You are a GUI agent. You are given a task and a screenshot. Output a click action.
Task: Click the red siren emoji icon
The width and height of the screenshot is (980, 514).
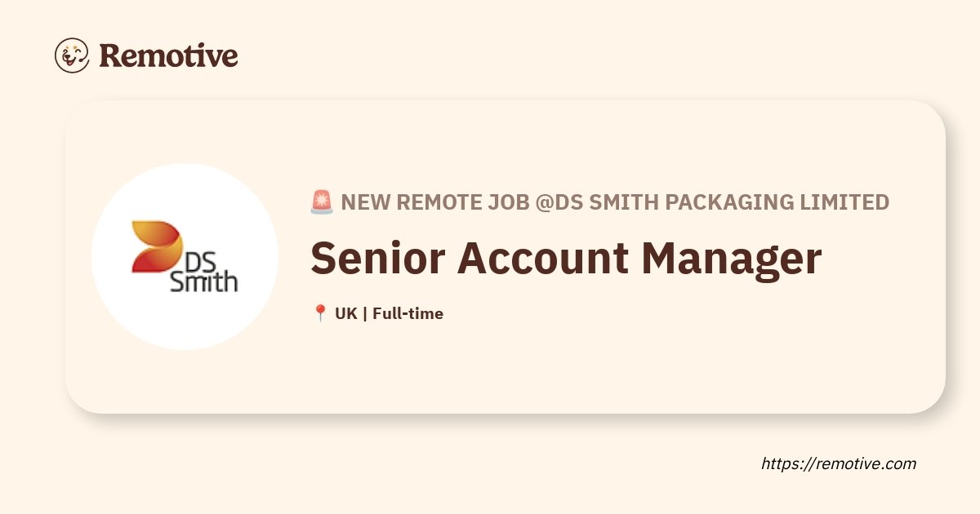322,202
